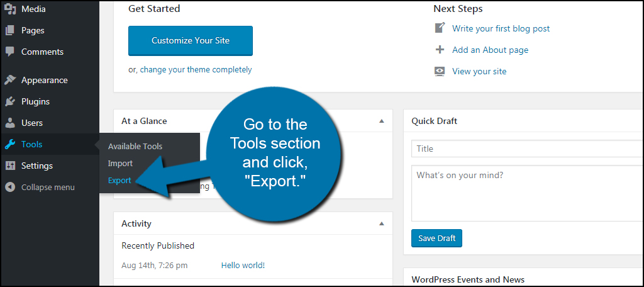Follow the change your theme completely link
This screenshot has width=644, height=287.
(196, 69)
